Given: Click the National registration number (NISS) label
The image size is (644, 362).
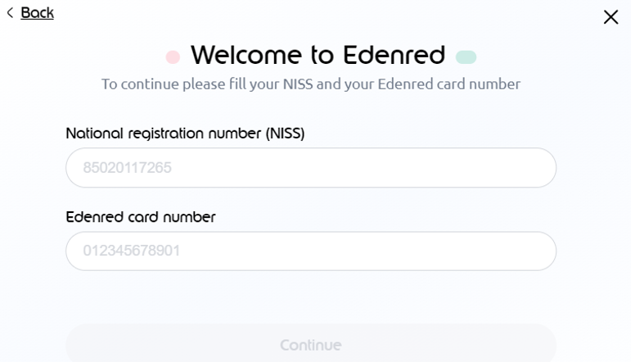Looking at the screenshot, I should click(185, 134).
